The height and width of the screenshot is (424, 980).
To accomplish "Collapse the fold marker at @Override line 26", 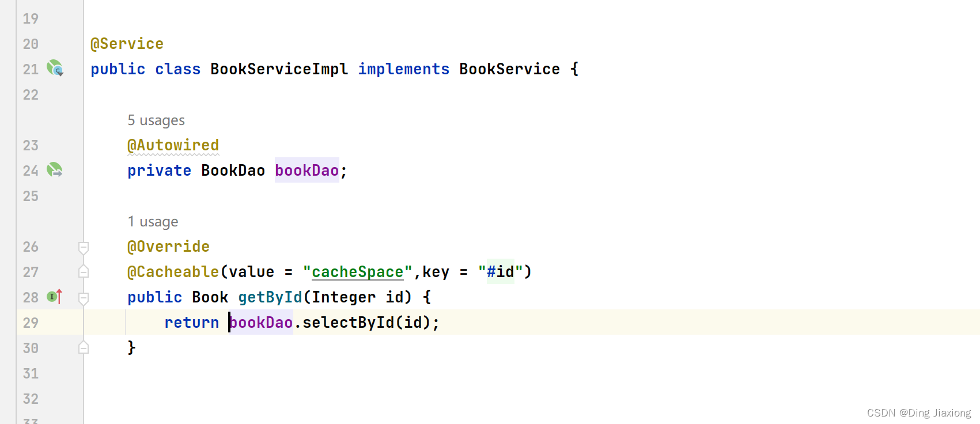I will pos(84,248).
